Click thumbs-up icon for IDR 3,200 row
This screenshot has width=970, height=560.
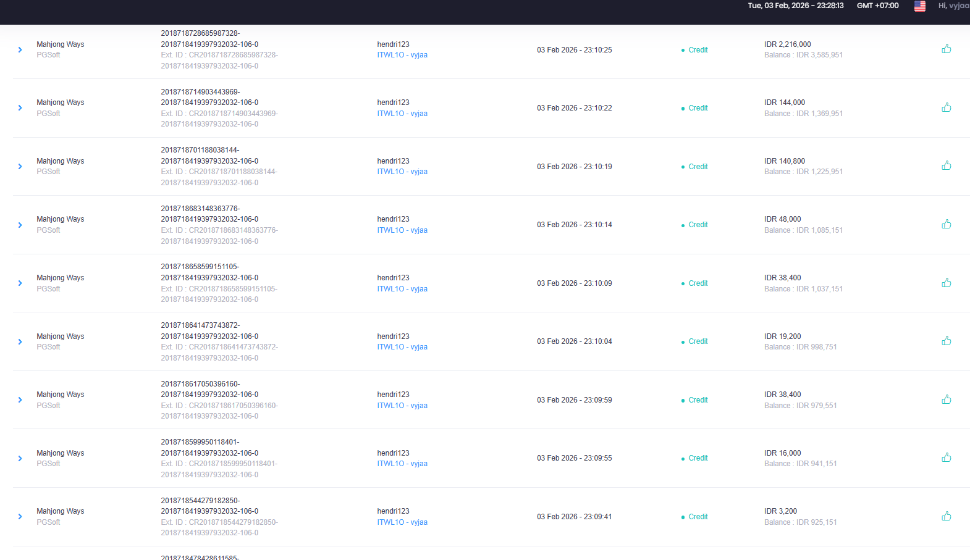click(x=946, y=516)
